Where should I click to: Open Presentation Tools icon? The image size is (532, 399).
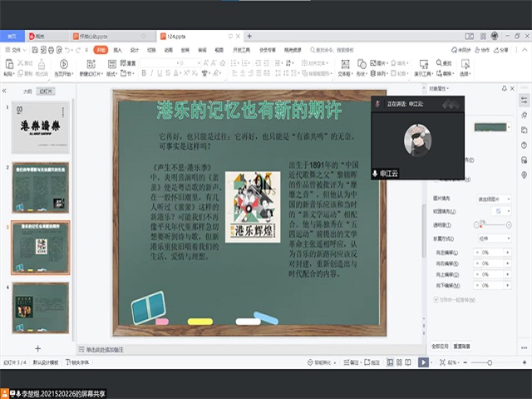point(424,64)
